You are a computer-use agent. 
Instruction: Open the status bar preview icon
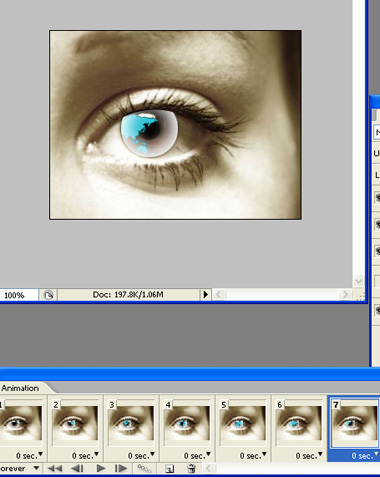(48, 295)
